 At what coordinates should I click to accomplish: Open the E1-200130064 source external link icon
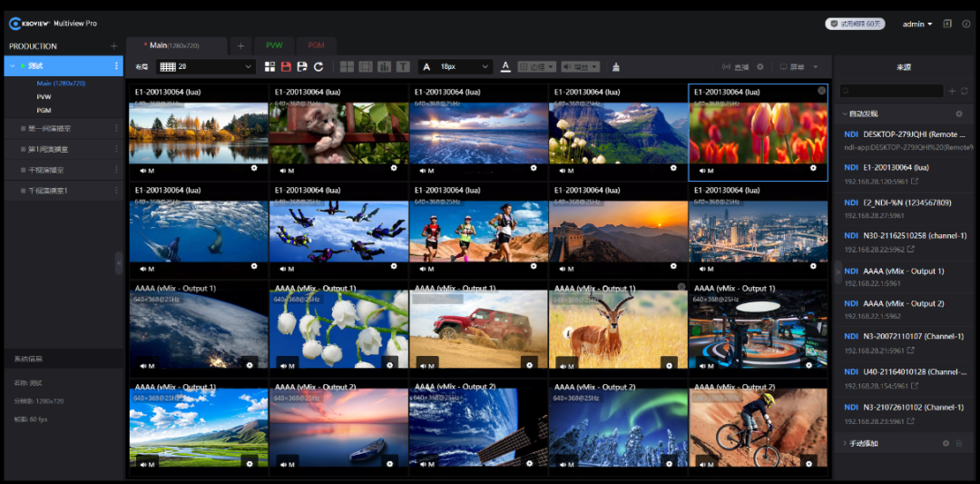(x=915, y=182)
